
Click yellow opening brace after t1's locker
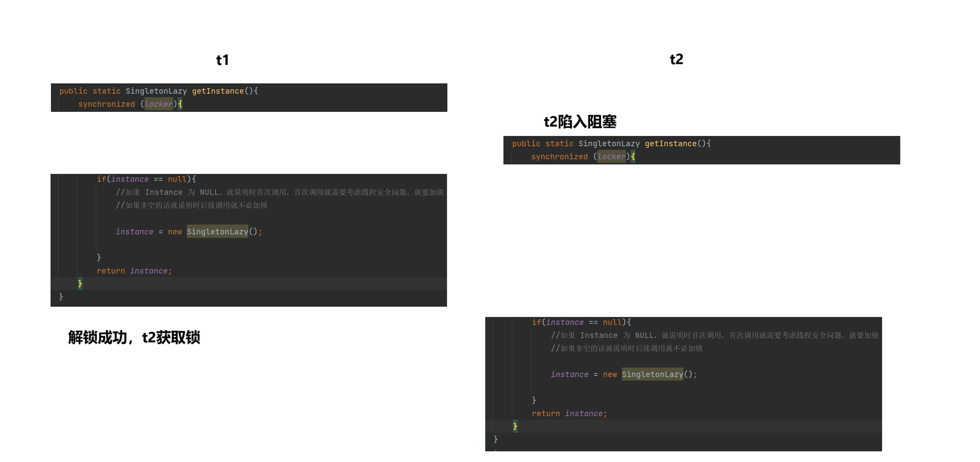[x=180, y=104]
